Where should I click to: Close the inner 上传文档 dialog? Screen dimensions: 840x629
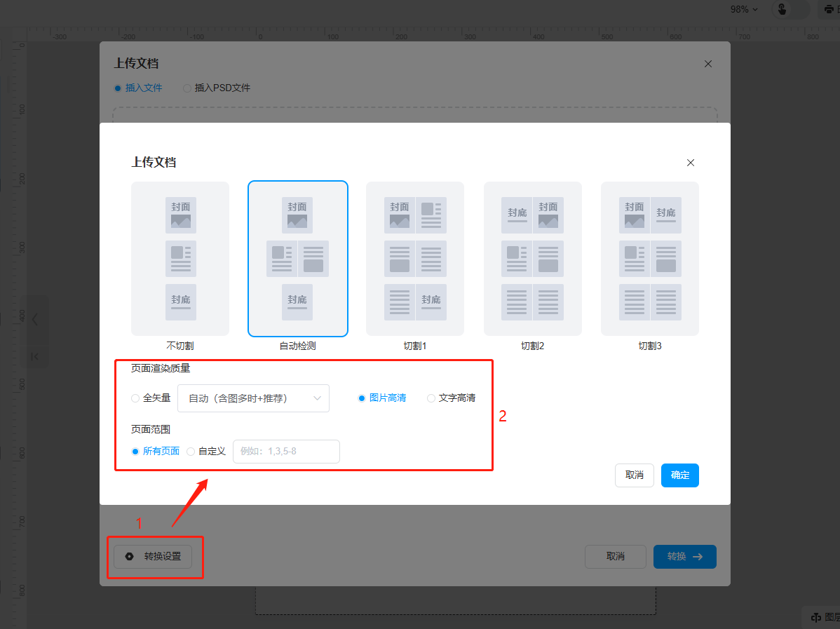pyautogui.click(x=691, y=163)
